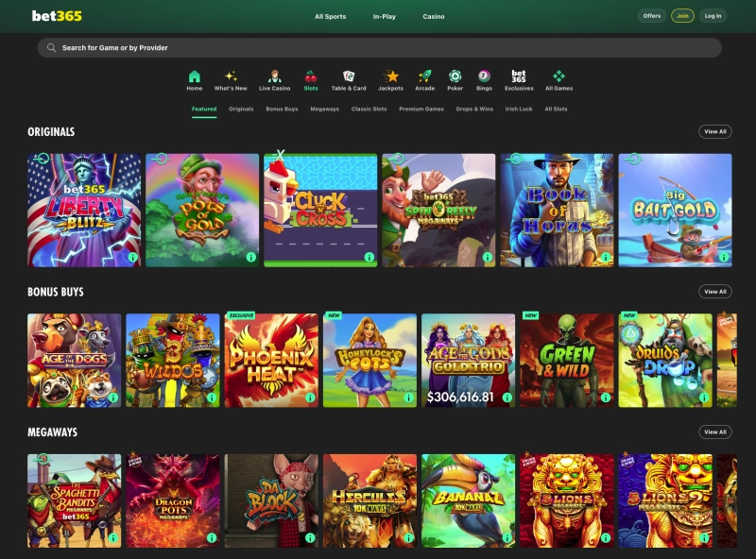Open Spaghetti Bandits Megaways thumbnail

pos(75,500)
